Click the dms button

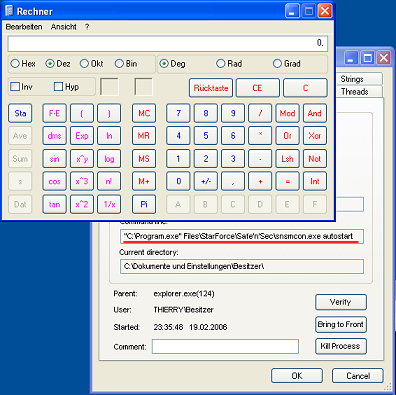tap(54, 136)
